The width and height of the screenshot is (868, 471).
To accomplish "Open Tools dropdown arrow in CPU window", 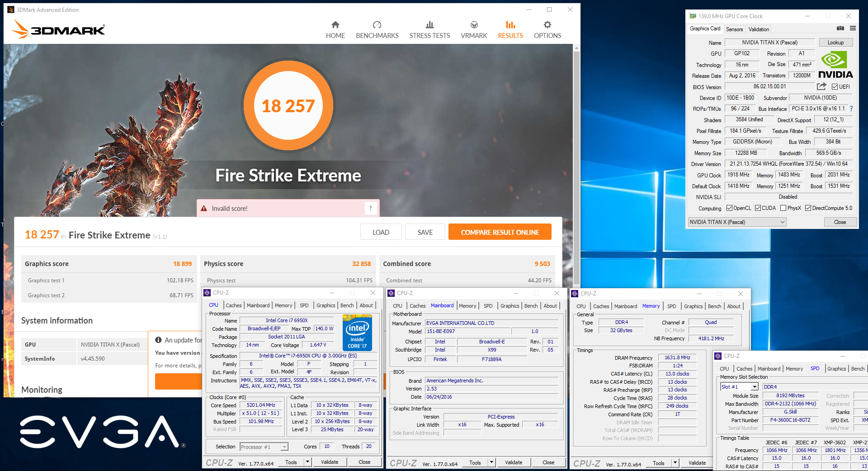I will [x=307, y=462].
